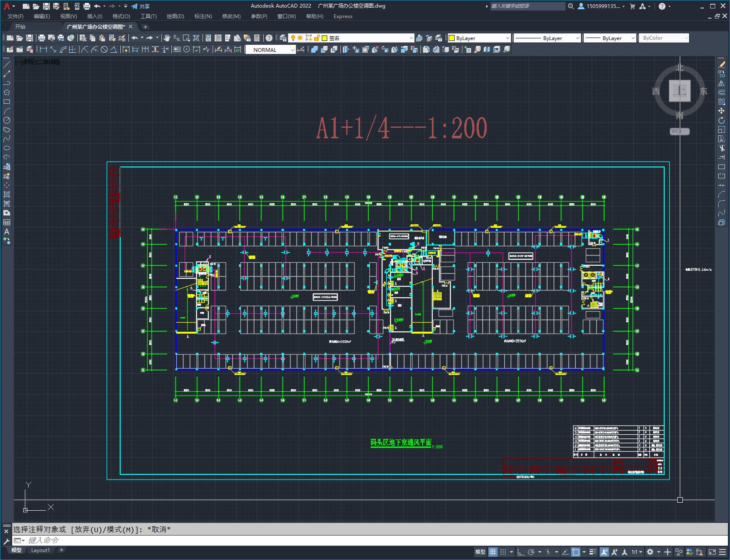Click the command line input field
This screenshot has width=730, height=560.
tap(370, 540)
